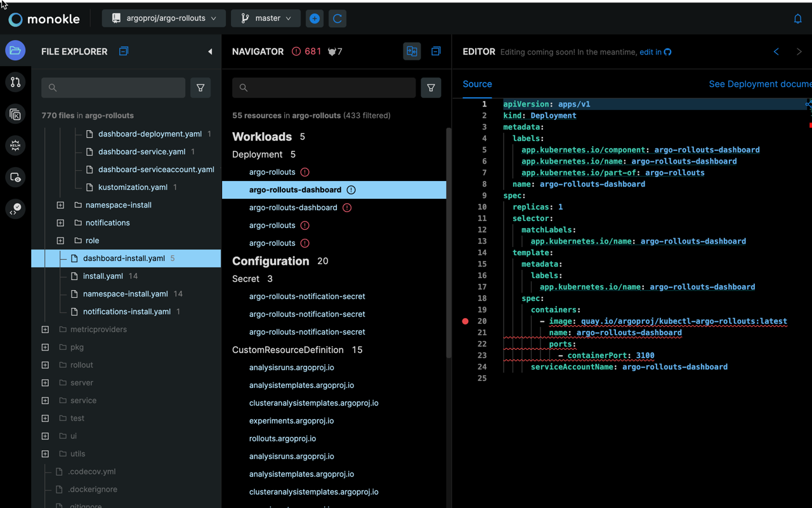Click the error count indicator showing 681
812x508 pixels.
tap(307, 51)
